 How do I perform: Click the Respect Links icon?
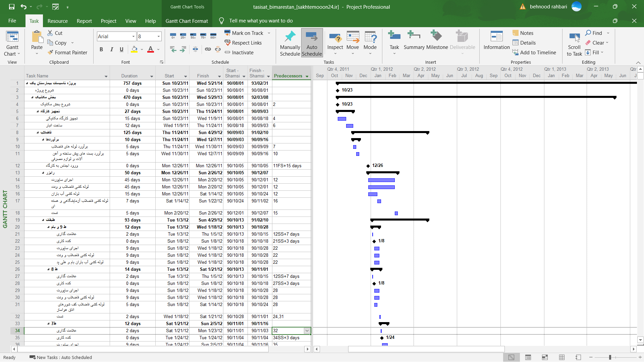[227, 43]
